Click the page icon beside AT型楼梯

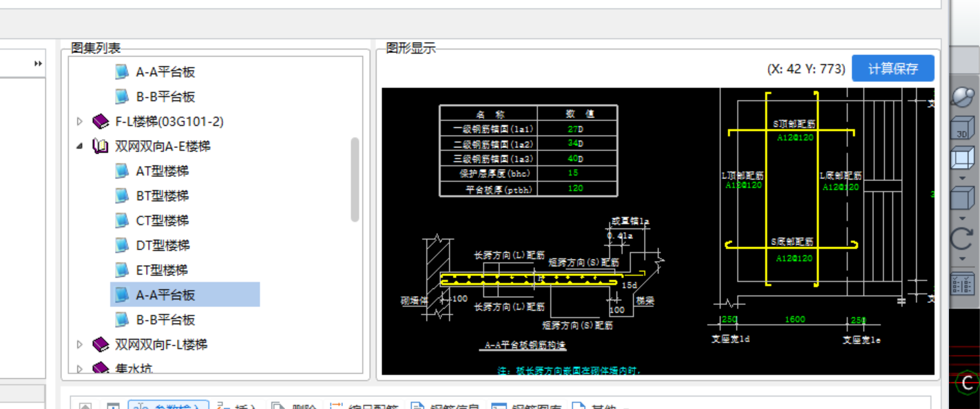click(122, 171)
